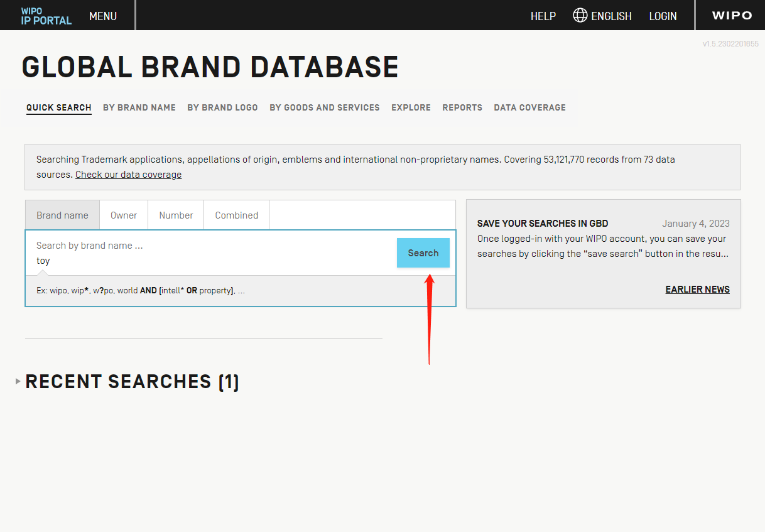Switch to By Brand Logo tab
Screen dimensions: 765x532
(222, 107)
